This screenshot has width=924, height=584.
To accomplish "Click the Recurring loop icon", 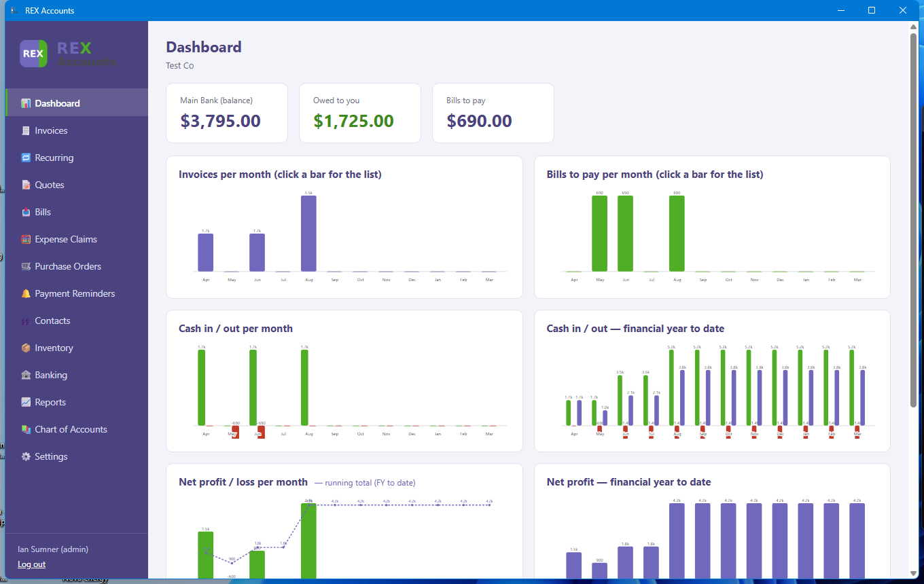I will (x=26, y=158).
